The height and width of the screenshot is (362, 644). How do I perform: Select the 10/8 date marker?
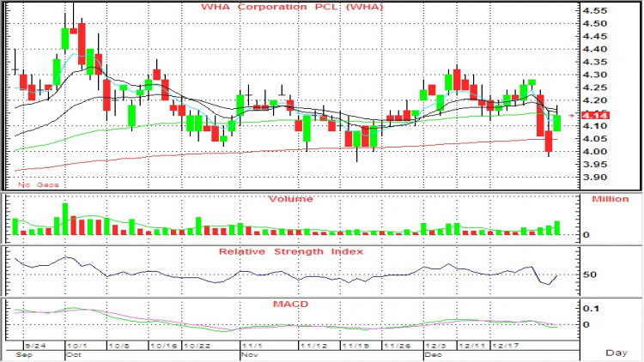(x=119, y=346)
